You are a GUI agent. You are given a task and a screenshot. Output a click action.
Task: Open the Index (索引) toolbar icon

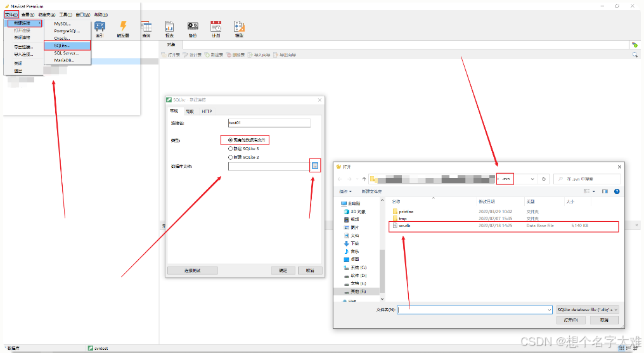tap(100, 29)
